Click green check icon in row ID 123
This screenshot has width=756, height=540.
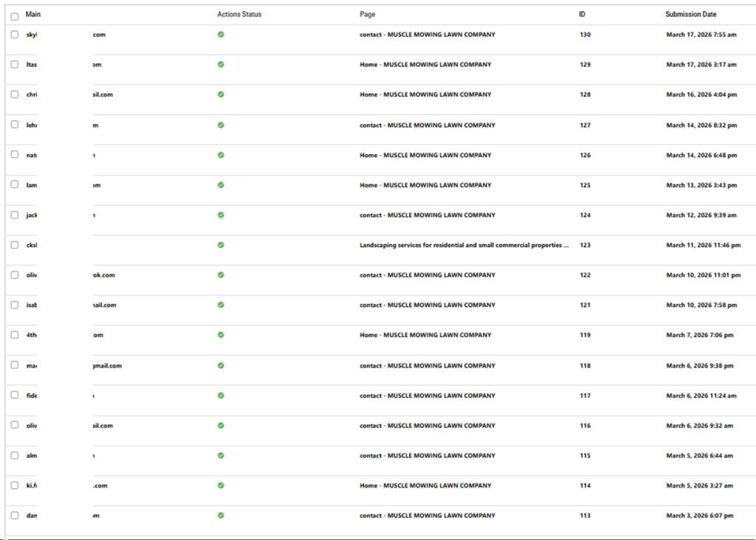[x=221, y=245]
